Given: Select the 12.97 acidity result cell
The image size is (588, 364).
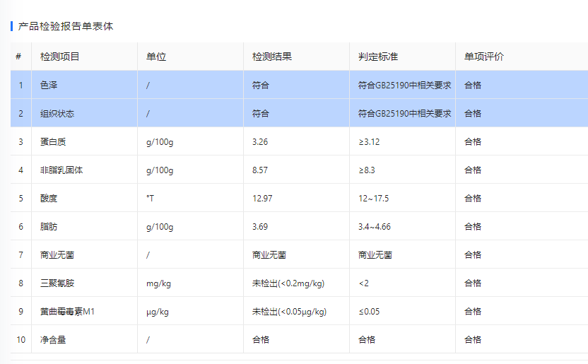Looking at the screenshot, I should tap(262, 198).
